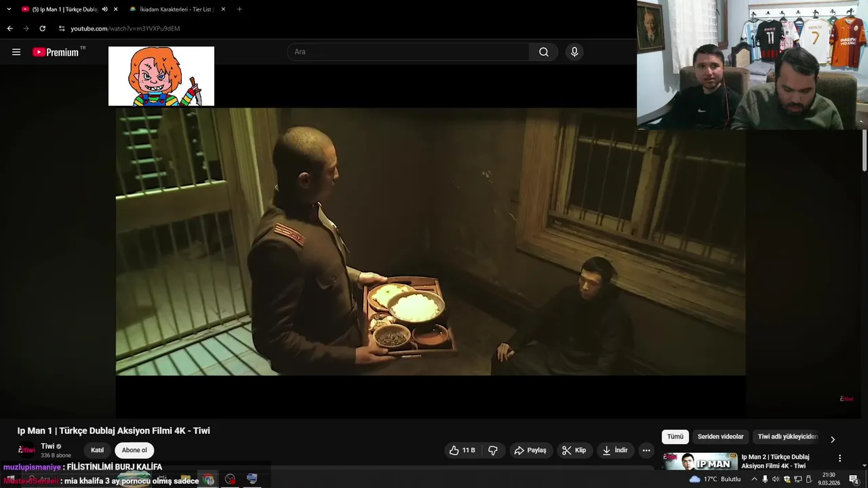This screenshot has height=488, width=868.
Task: Open the Tiwi channel avatar
Action: 26,450
